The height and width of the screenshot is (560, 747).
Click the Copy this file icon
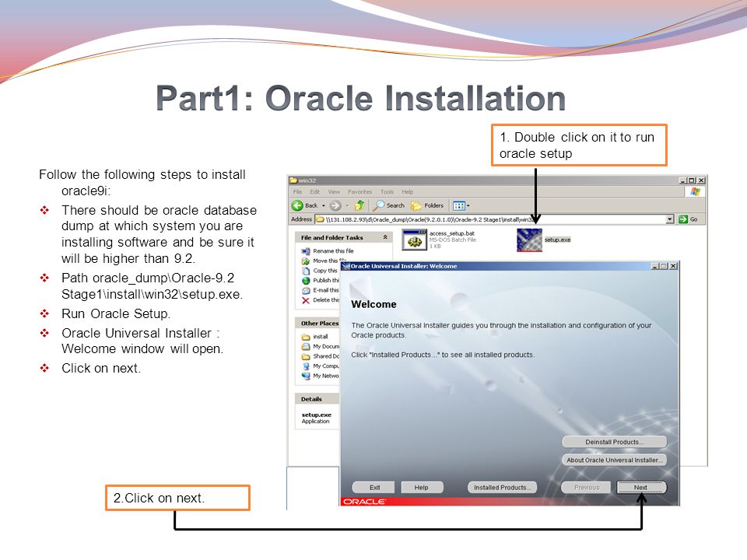point(306,271)
